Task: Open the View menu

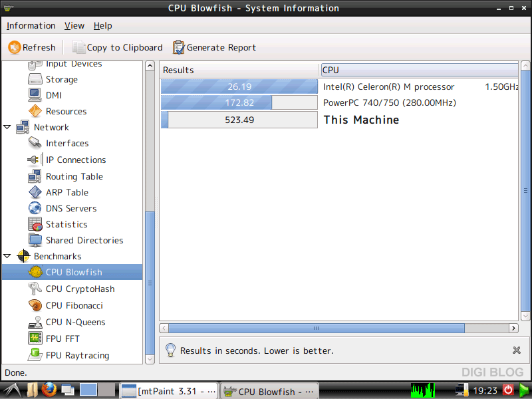Action: 74,26
